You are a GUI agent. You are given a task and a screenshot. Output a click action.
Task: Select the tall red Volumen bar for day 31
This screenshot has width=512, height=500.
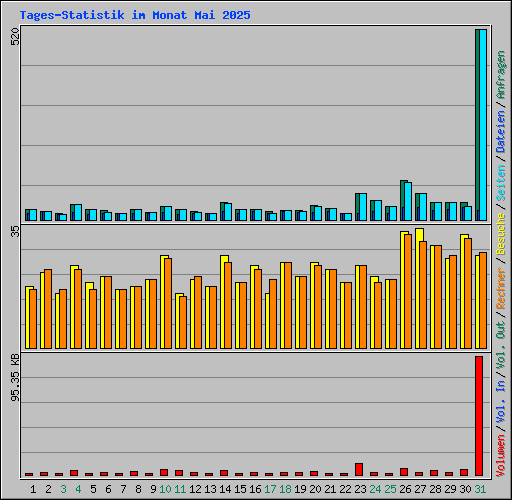pos(479,416)
